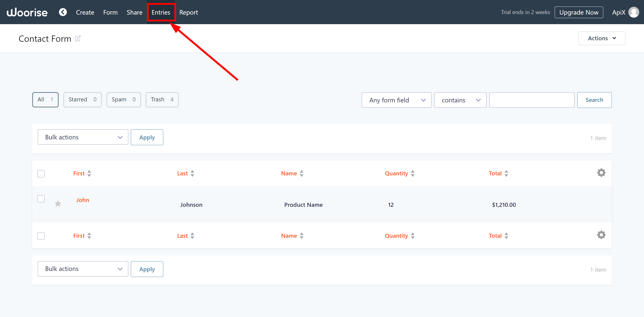This screenshot has height=317, width=644.
Task: Sort by Total column in table footer
Action: click(x=498, y=236)
